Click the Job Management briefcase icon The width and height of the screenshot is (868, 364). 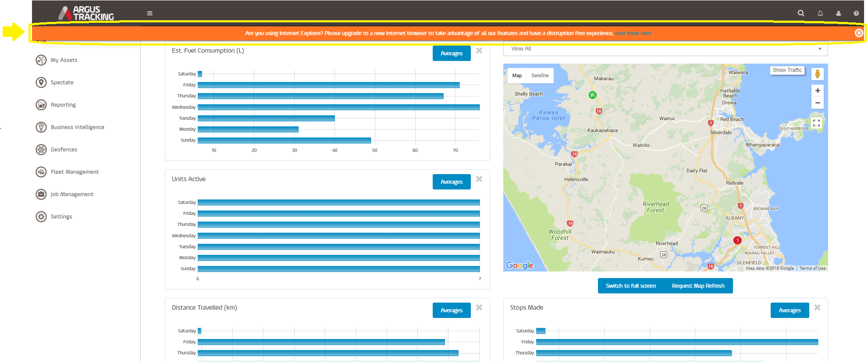pos(41,194)
